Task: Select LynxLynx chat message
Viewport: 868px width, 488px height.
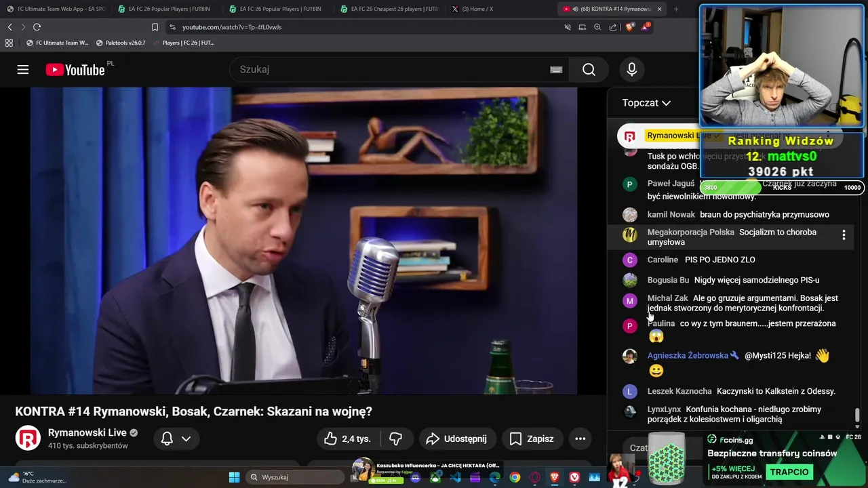Action: point(732,414)
